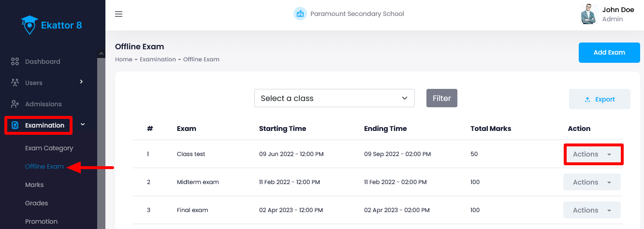Go to Marks in sidebar
The width and height of the screenshot is (644, 229).
click(34, 185)
